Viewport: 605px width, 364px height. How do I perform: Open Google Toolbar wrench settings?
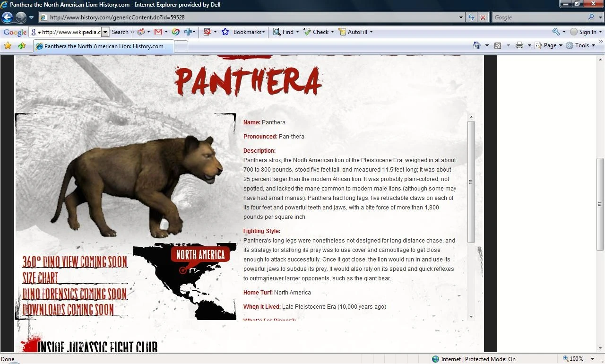(556, 32)
